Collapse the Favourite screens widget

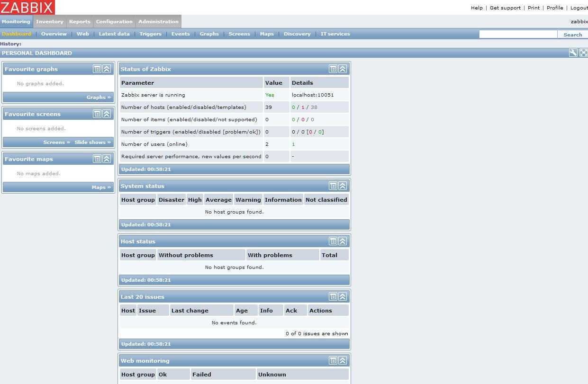point(107,114)
